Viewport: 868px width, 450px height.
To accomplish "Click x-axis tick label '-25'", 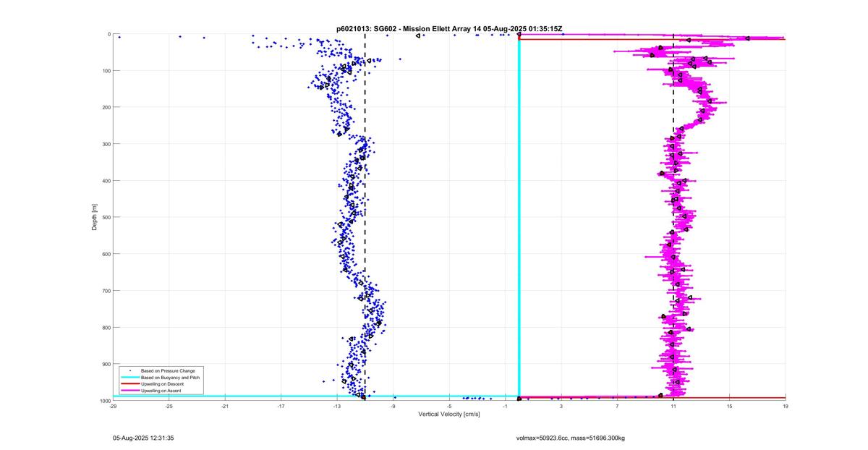I will point(169,406).
